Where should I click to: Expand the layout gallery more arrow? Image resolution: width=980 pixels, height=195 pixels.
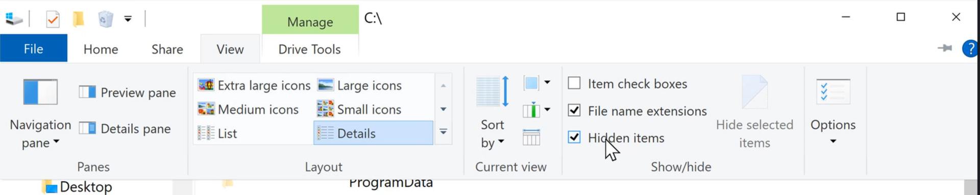pyautogui.click(x=443, y=132)
